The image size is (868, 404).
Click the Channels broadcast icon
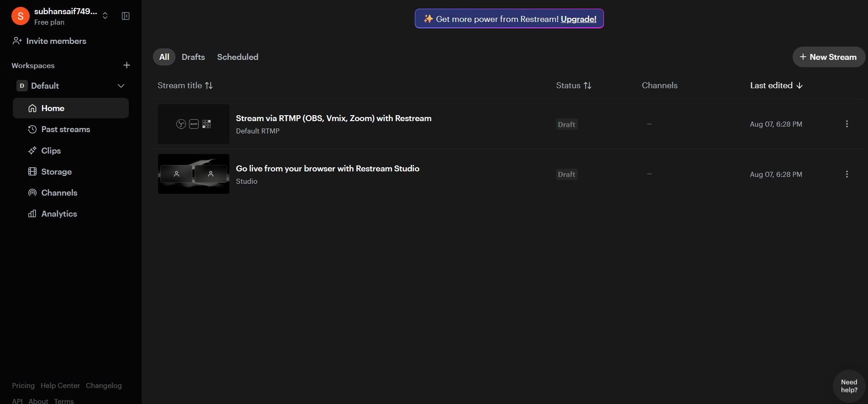(x=32, y=193)
